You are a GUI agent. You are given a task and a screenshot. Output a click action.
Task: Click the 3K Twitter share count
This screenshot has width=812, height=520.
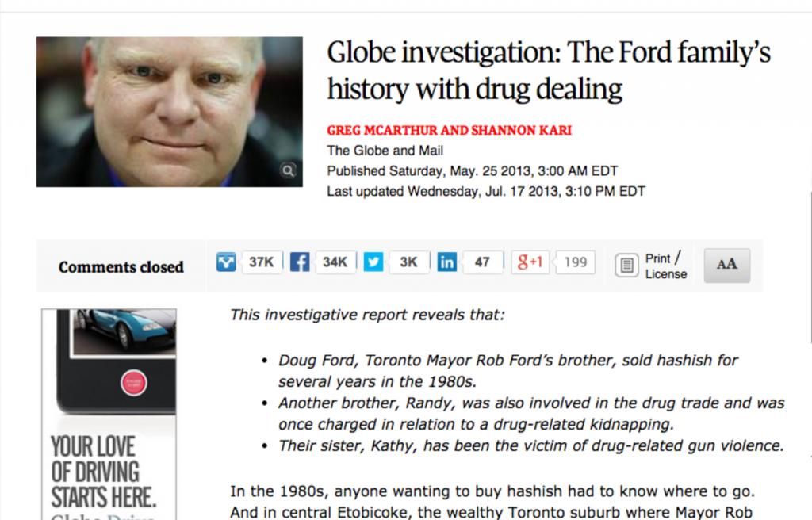pos(408,262)
